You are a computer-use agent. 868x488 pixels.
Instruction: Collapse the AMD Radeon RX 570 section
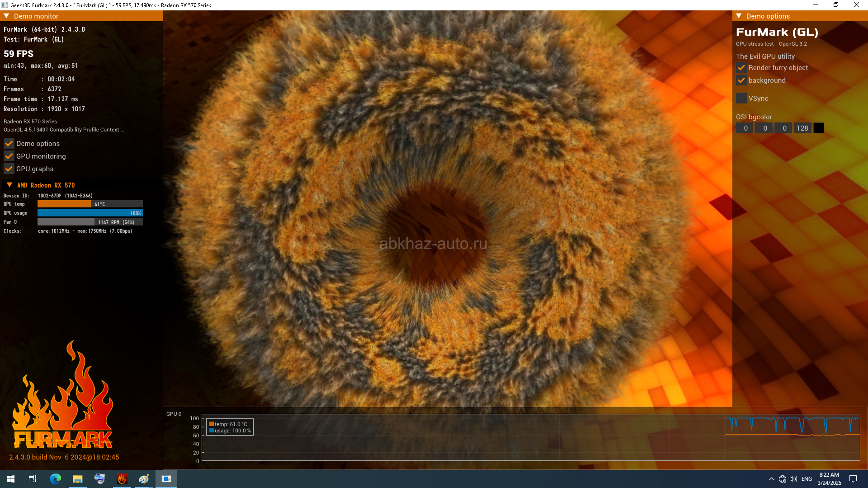pyautogui.click(x=9, y=185)
